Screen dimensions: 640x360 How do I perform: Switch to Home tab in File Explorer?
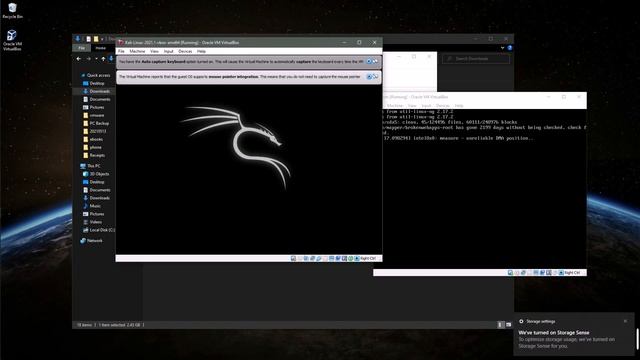(x=100, y=48)
